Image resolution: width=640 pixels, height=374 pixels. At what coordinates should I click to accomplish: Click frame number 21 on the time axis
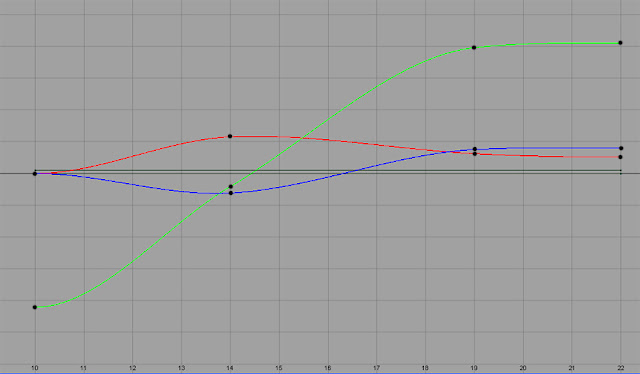tap(571, 368)
